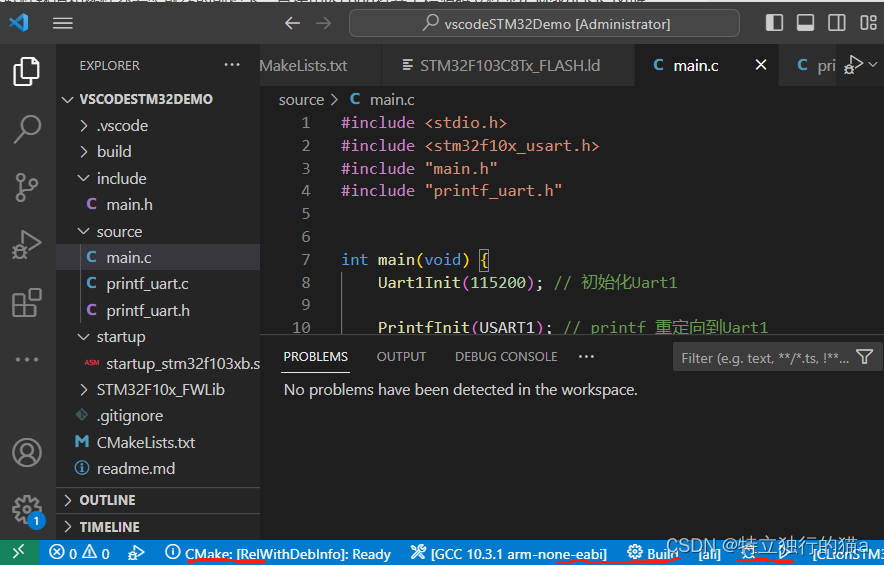Open the Manage gear menu
884x565 pixels.
click(26, 510)
